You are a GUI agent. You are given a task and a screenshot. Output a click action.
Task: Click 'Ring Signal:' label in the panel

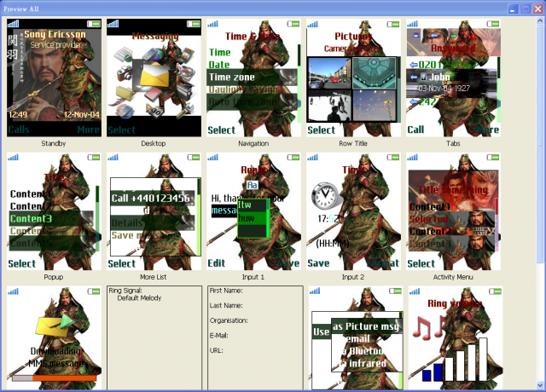click(125, 291)
